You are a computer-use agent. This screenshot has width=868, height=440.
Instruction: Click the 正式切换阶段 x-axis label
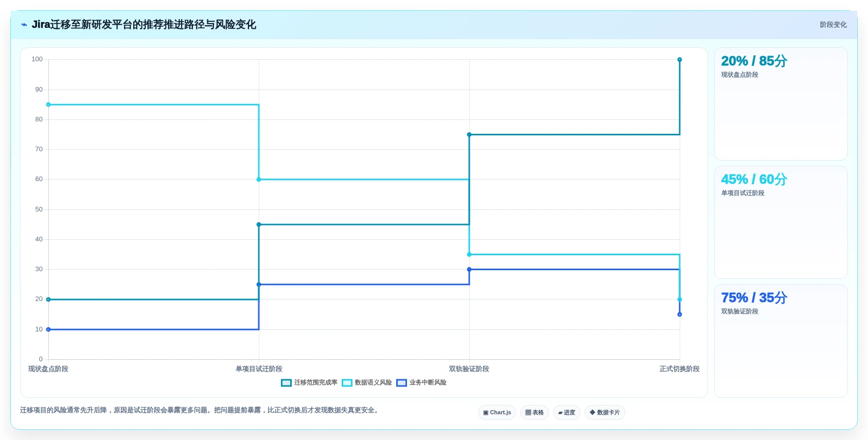[680, 369]
